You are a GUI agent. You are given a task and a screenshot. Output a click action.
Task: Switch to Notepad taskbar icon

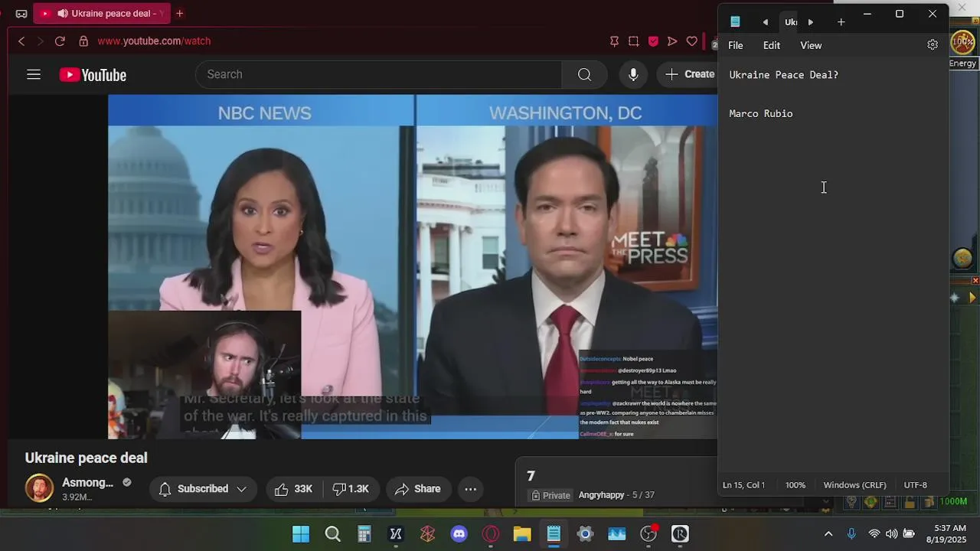(554, 534)
